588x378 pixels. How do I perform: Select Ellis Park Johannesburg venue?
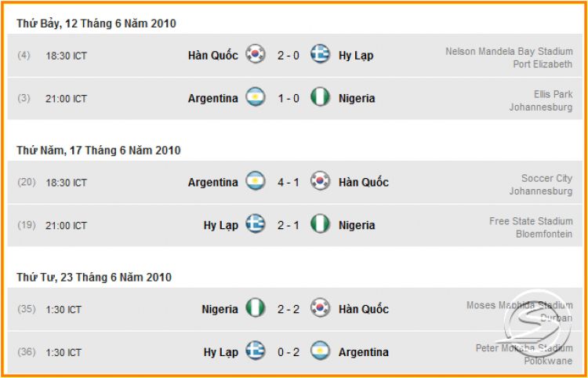click(x=541, y=100)
